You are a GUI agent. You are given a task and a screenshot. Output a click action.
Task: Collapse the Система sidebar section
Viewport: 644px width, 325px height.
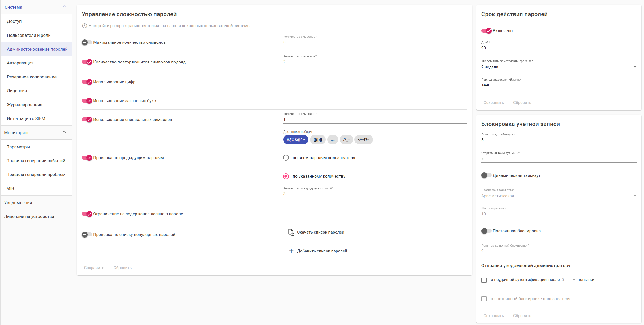tap(64, 7)
